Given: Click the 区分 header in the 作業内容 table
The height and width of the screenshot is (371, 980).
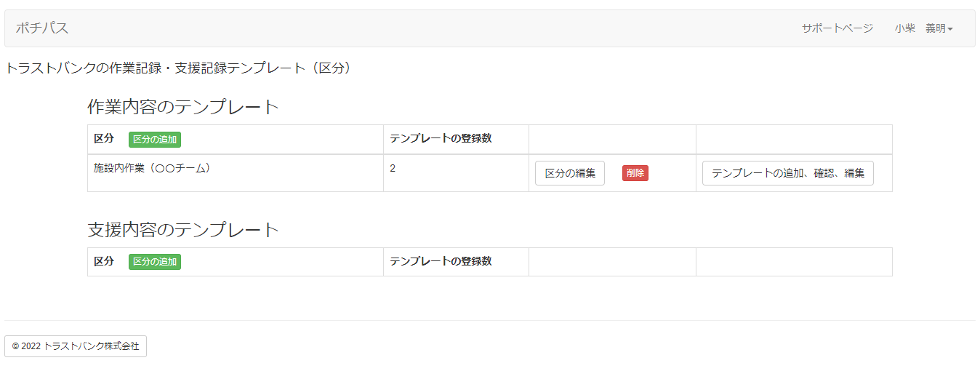Looking at the screenshot, I should tap(104, 139).
